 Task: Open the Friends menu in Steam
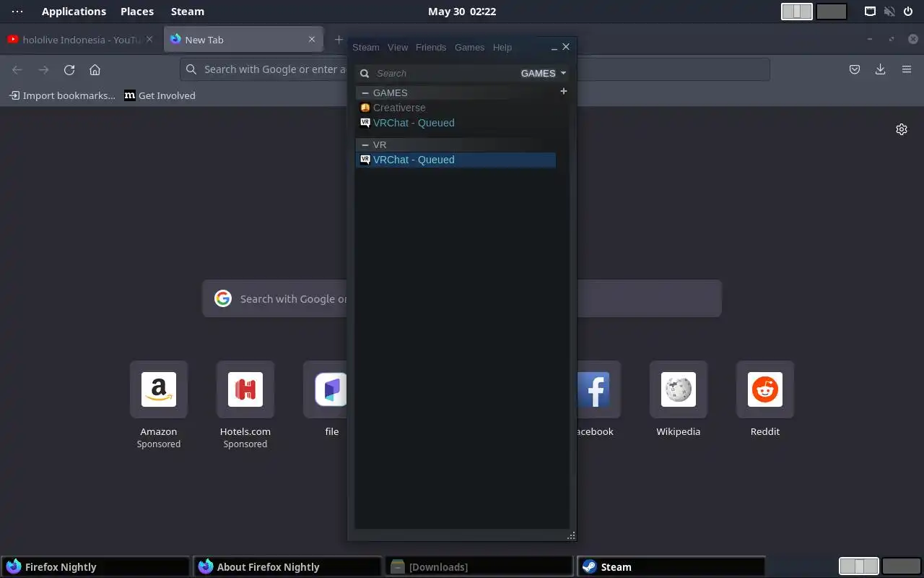[x=431, y=47]
